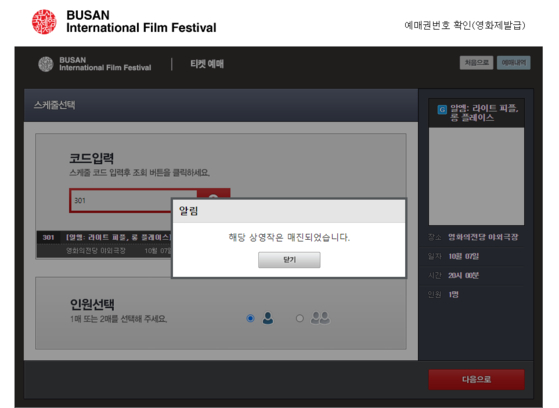Click the red 다음으로 next button
The width and height of the screenshot is (559, 408).
coord(476,379)
